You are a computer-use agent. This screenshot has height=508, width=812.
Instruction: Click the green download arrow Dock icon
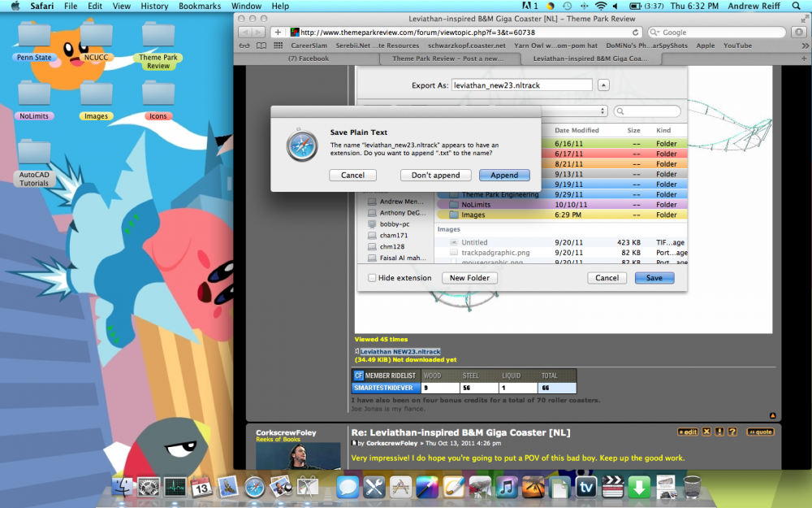[x=638, y=488]
